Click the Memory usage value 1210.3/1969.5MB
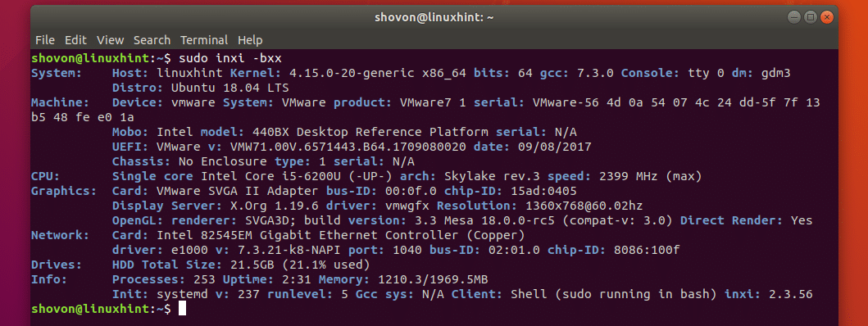Viewport: 868px width, 326px height. (433, 279)
